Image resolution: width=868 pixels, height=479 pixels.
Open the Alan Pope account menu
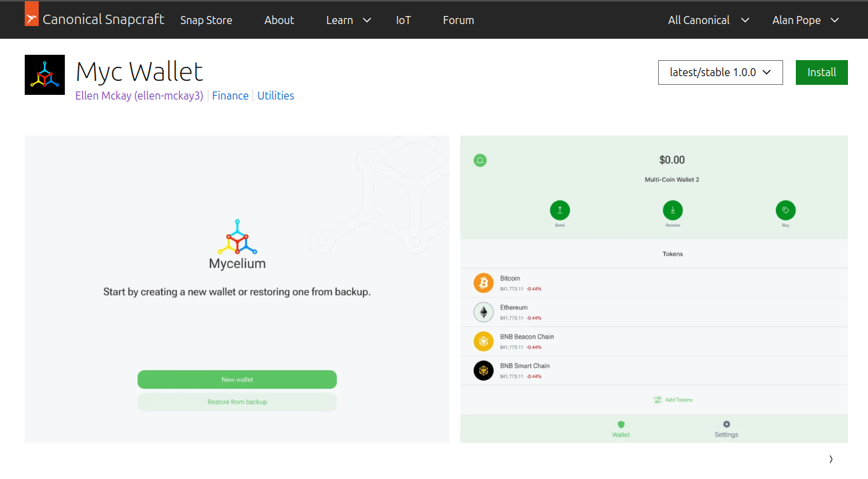tap(805, 20)
